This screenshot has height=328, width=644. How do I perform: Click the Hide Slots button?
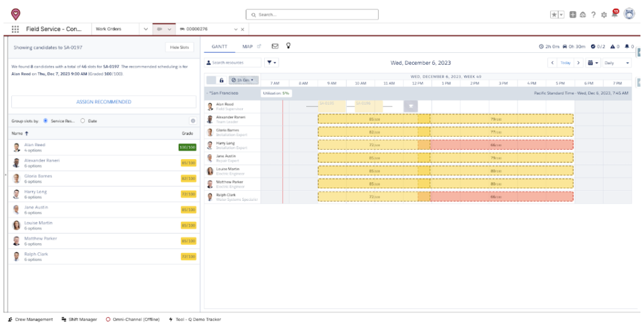point(179,47)
